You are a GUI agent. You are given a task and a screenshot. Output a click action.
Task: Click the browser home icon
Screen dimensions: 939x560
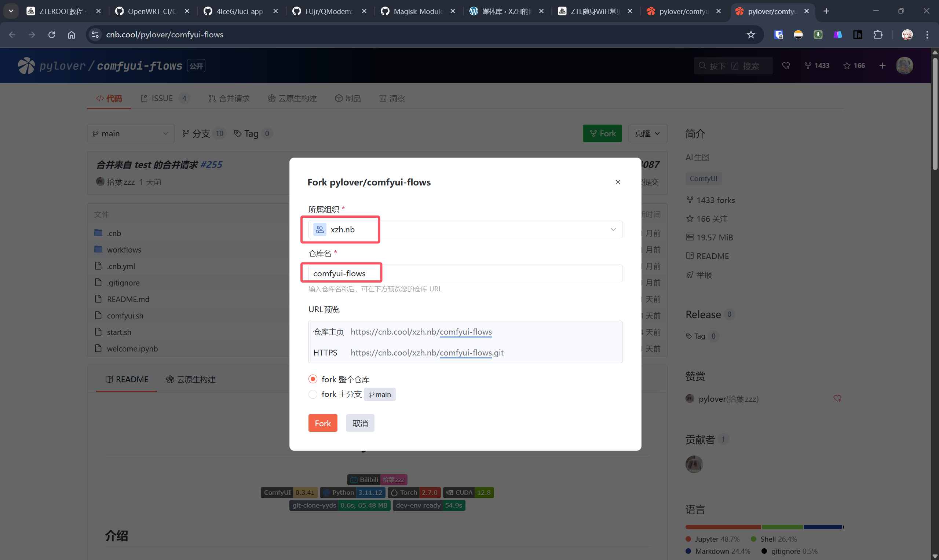click(x=72, y=35)
